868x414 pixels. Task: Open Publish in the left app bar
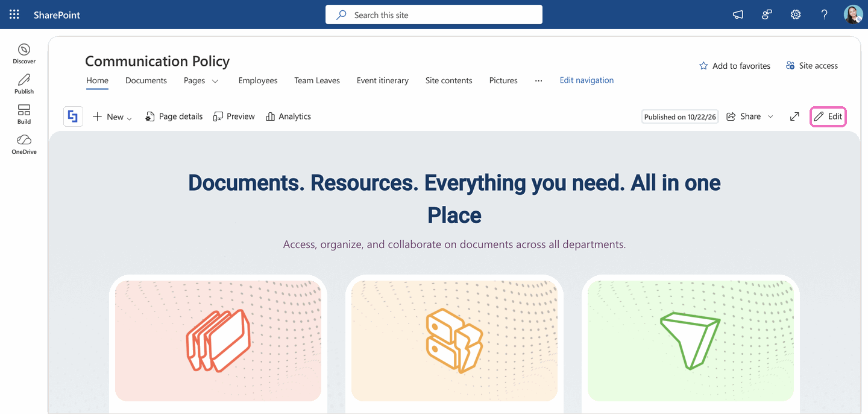[x=24, y=84]
